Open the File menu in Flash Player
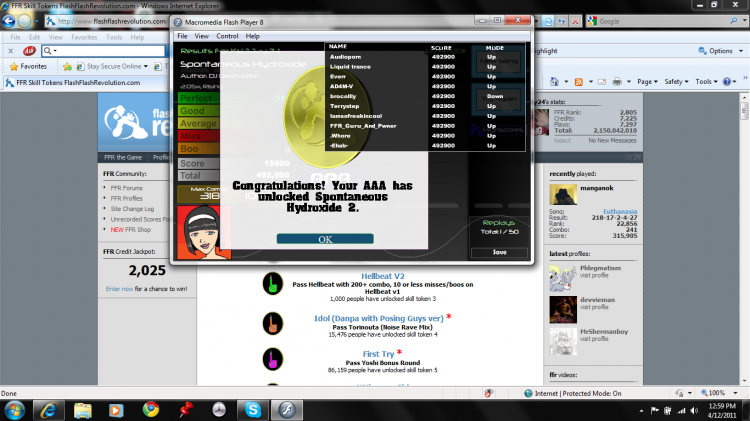The image size is (750, 421). click(x=182, y=36)
